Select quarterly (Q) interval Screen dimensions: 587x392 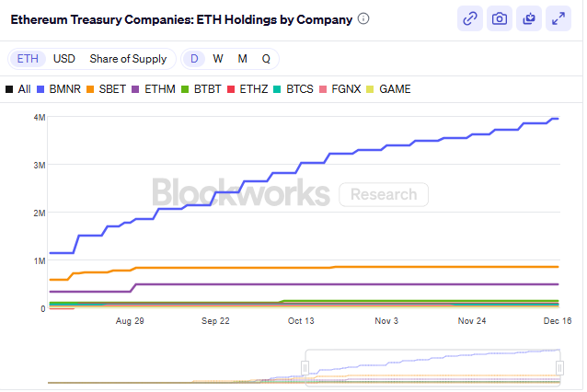266,59
